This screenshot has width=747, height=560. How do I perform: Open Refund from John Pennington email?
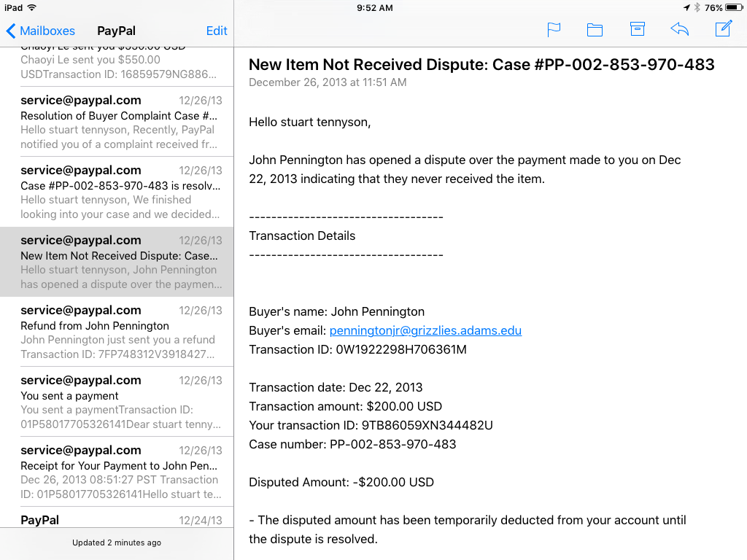[x=117, y=332]
